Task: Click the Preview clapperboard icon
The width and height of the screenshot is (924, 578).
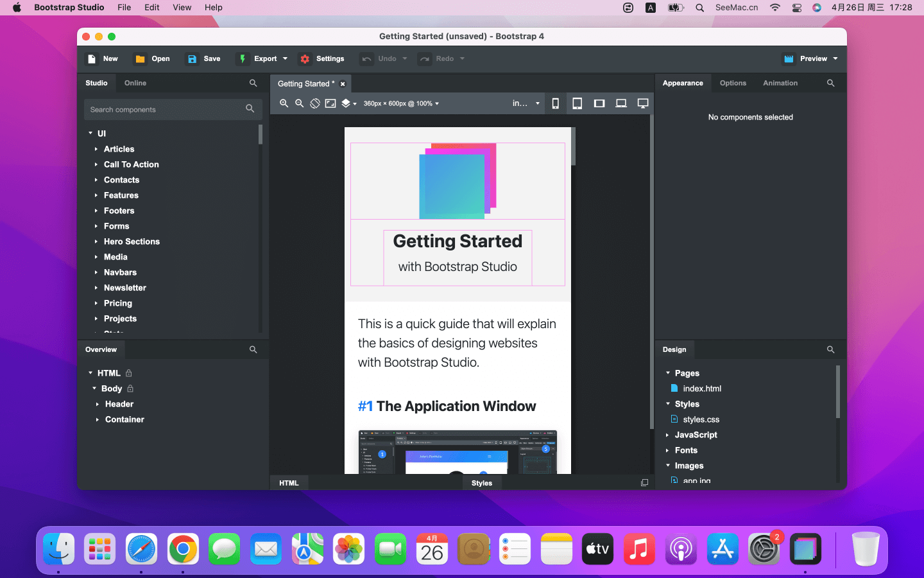Action: pyautogui.click(x=789, y=58)
